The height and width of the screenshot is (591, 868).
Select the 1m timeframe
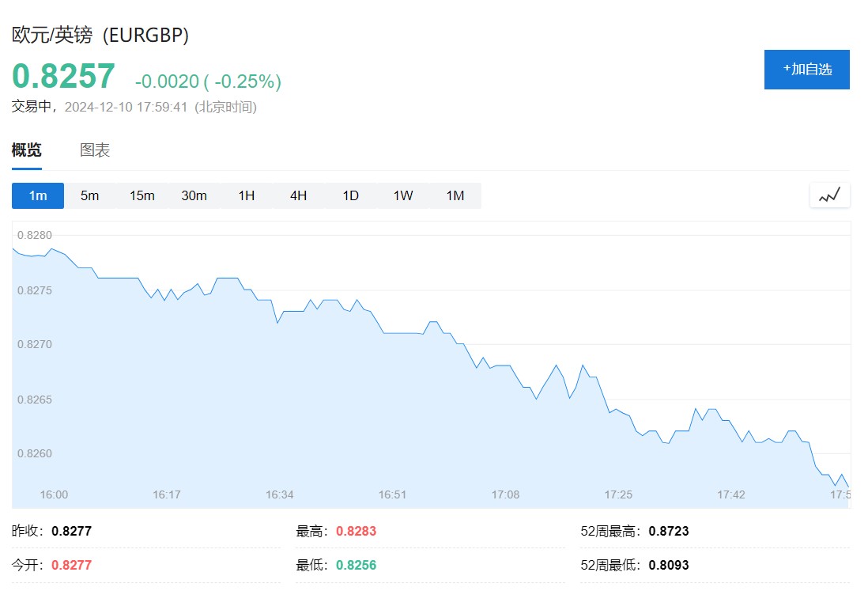(38, 195)
